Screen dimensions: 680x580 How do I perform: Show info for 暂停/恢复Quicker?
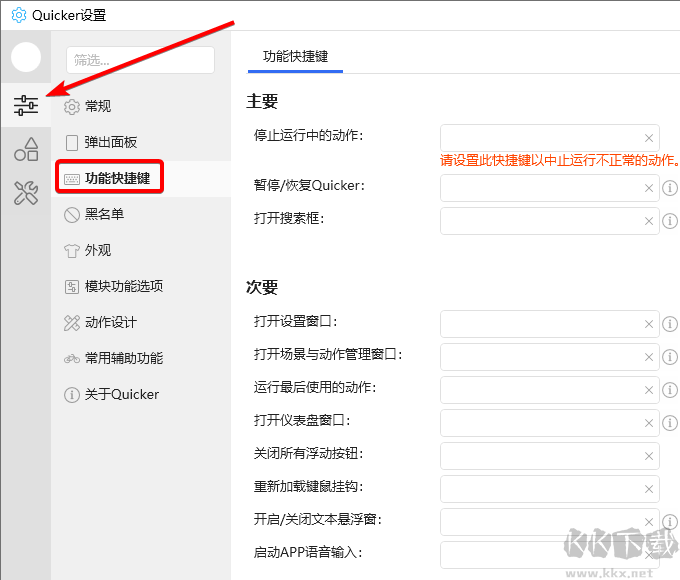point(670,188)
